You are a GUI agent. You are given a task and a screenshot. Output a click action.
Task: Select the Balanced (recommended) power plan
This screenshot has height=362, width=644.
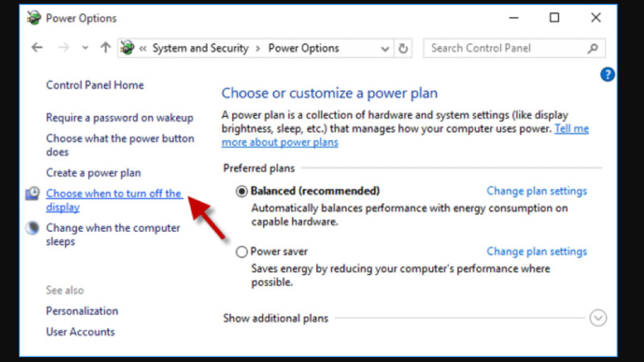click(242, 191)
